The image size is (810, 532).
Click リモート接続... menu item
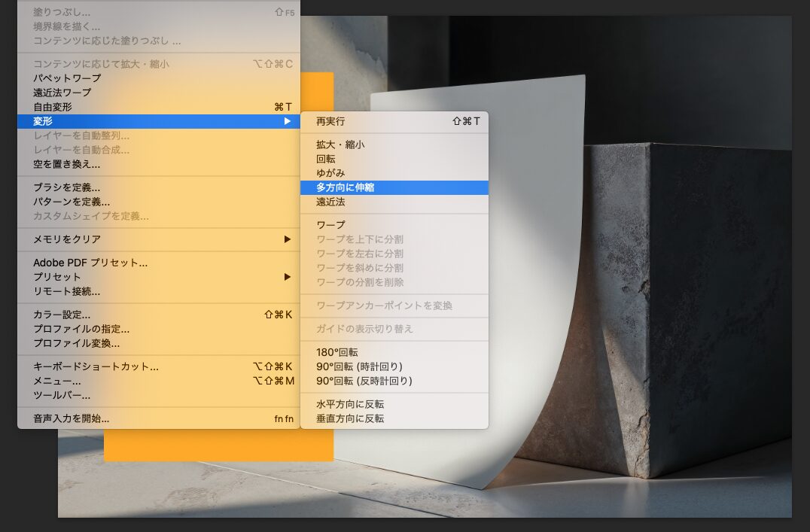click(x=159, y=291)
